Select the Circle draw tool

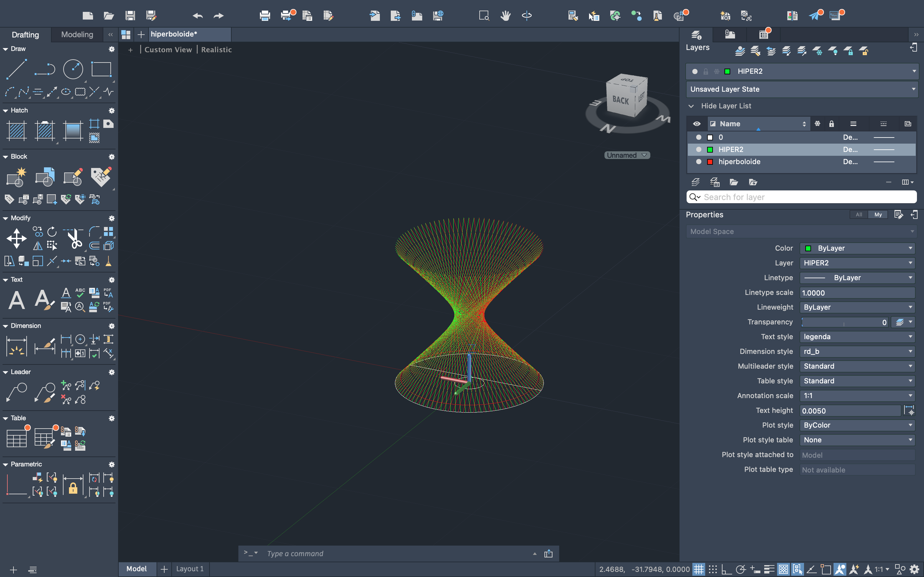point(73,69)
